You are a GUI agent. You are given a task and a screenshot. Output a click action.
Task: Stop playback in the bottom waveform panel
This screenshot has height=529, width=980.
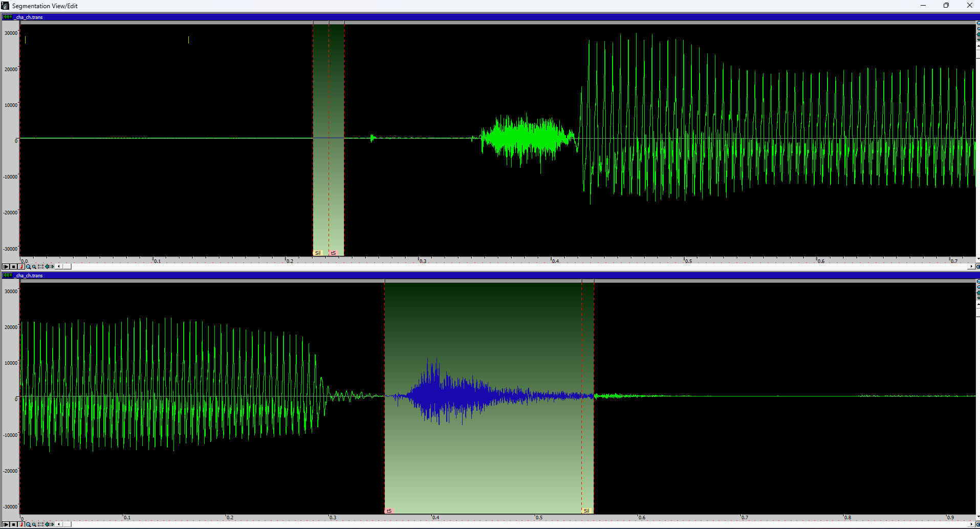(14, 524)
